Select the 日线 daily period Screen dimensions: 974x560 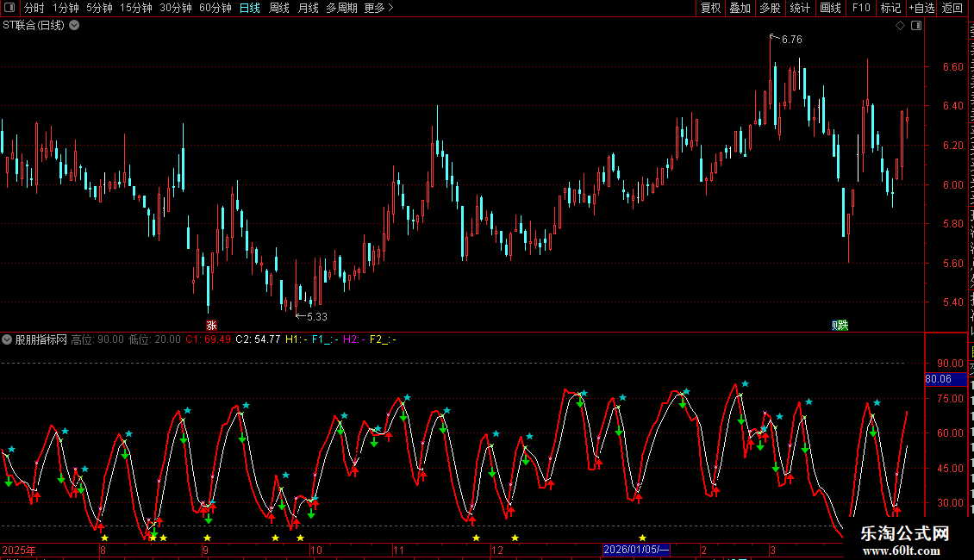point(250,8)
